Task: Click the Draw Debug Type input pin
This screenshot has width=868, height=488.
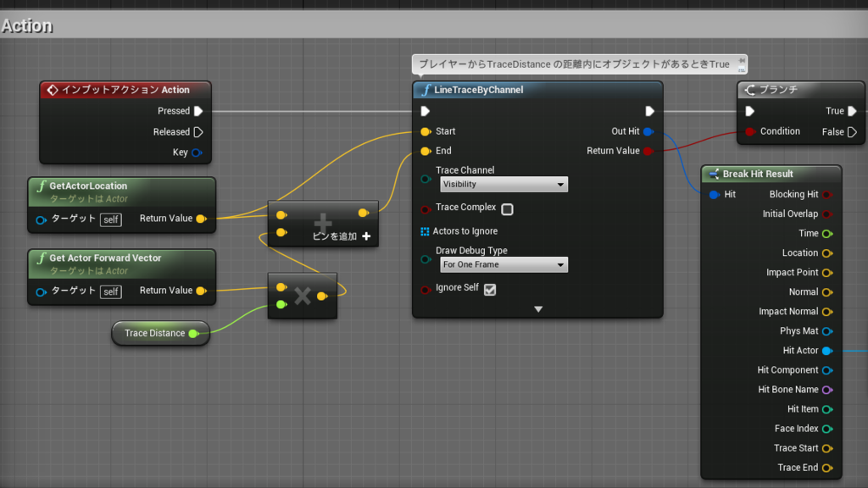Action: [x=426, y=259]
